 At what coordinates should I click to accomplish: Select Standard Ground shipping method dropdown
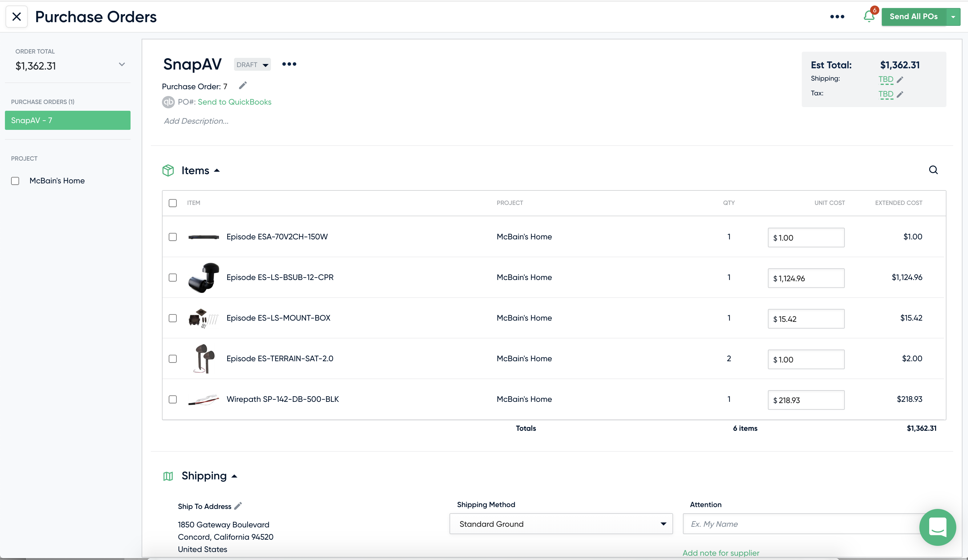(560, 523)
